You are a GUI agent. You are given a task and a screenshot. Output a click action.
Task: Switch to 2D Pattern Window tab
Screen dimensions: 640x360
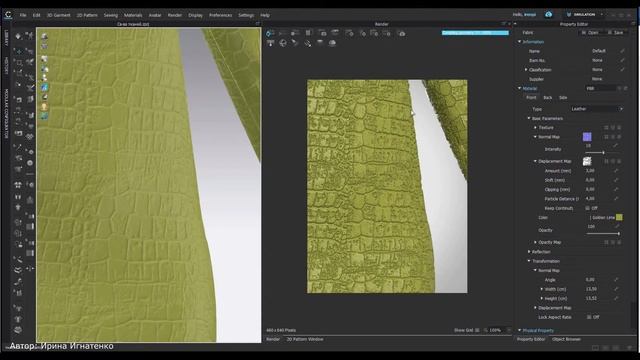click(305, 339)
